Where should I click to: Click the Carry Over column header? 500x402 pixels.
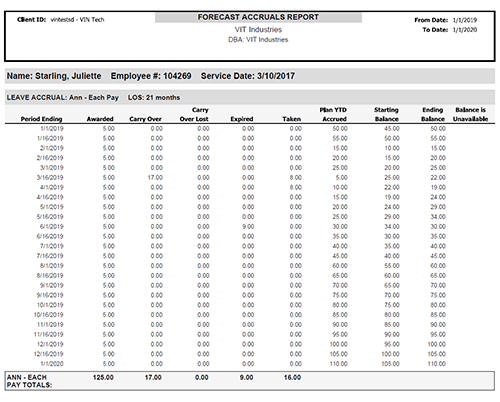pos(145,119)
